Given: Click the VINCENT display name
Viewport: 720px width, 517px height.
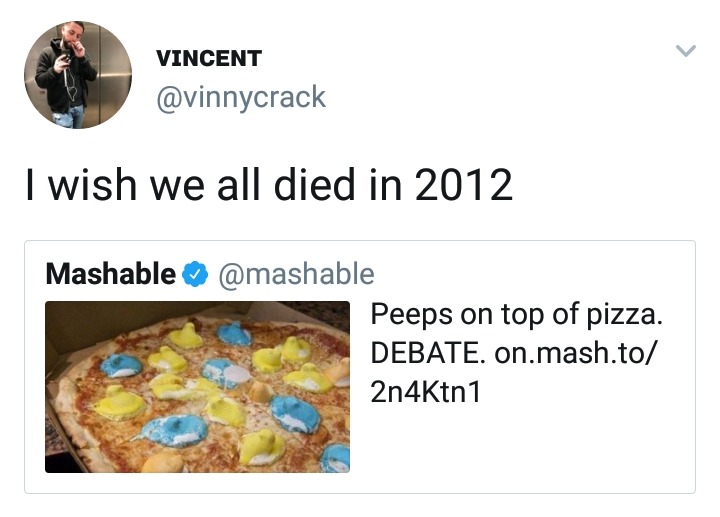Looking at the screenshot, I should tap(209, 58).
